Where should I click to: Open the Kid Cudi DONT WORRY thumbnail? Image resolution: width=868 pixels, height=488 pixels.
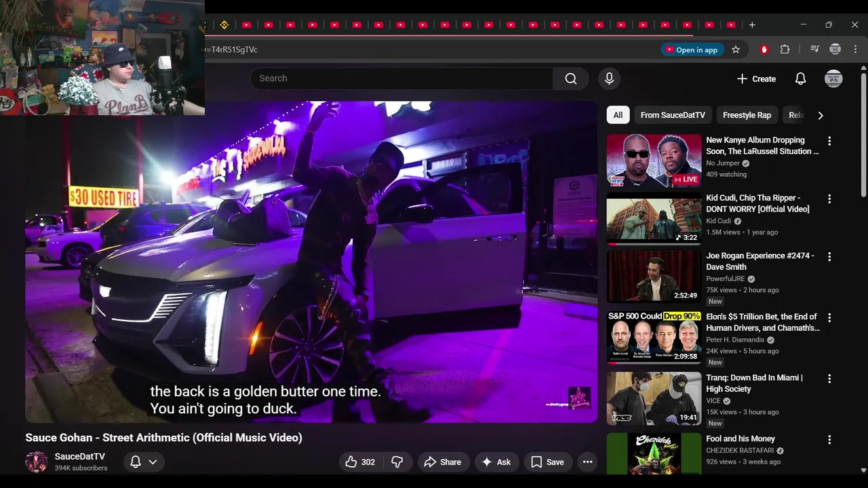point(654,218)
